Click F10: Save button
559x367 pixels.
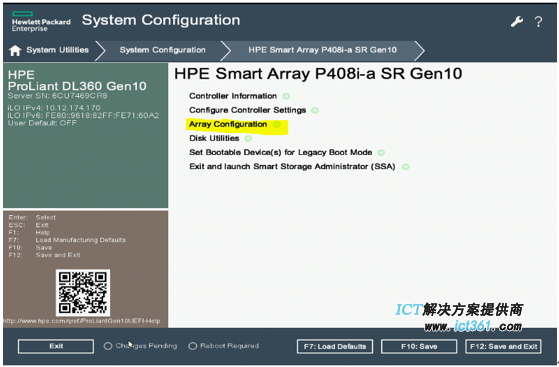tap(419, 346)
